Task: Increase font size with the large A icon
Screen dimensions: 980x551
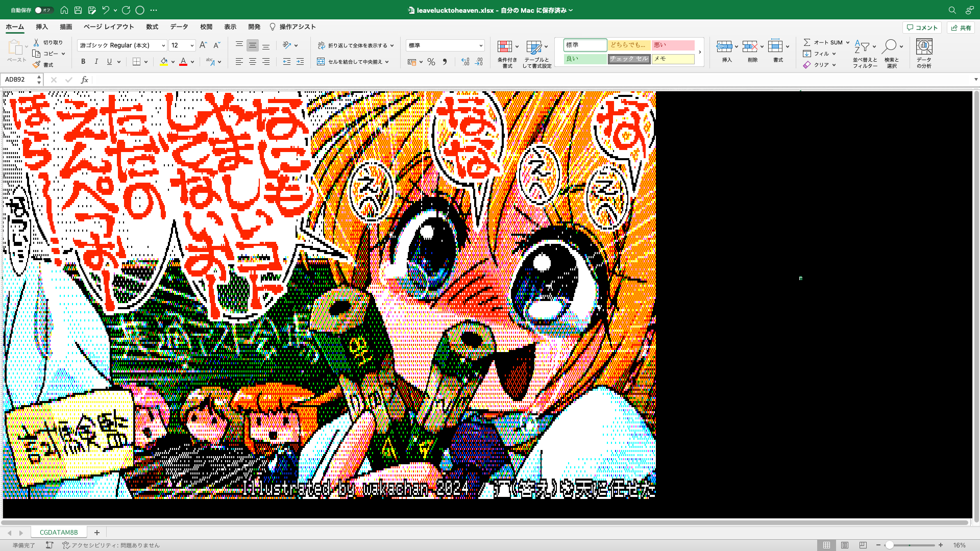Action: (x=203, y=45)
